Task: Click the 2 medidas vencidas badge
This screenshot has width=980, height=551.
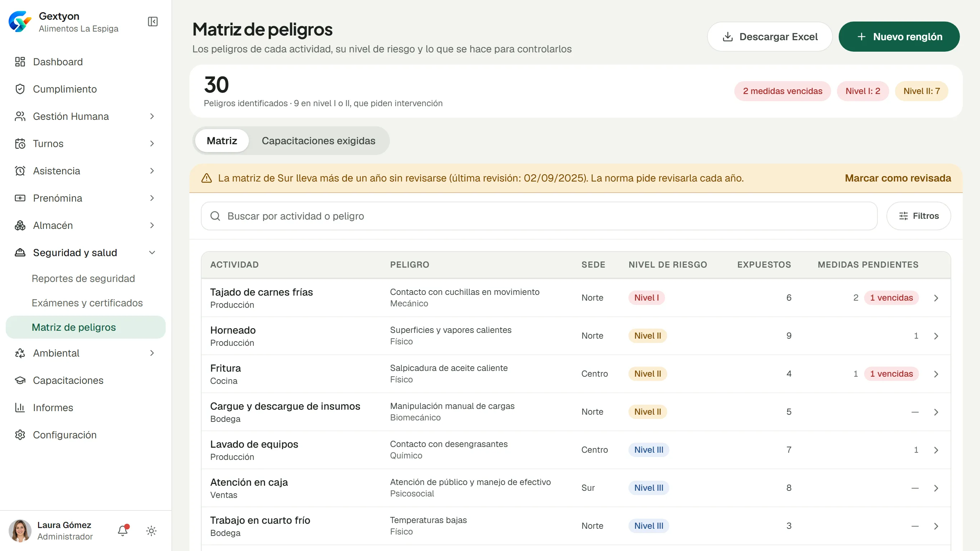Action: tap(782, 91)
